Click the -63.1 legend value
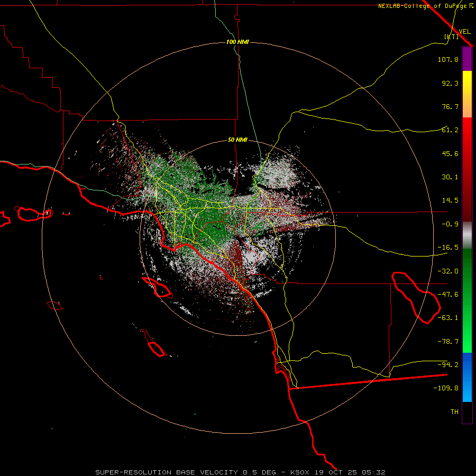The image size is (476, 476). click(448, 318)
